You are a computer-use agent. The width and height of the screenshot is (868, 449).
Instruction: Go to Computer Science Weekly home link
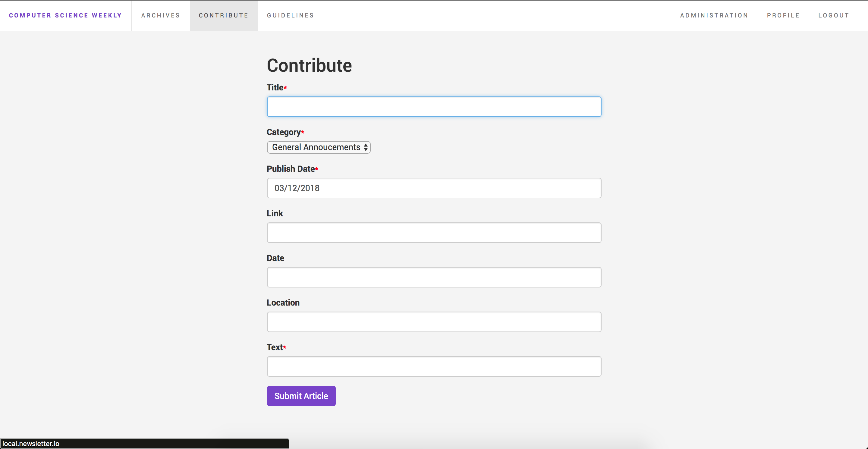65,15
